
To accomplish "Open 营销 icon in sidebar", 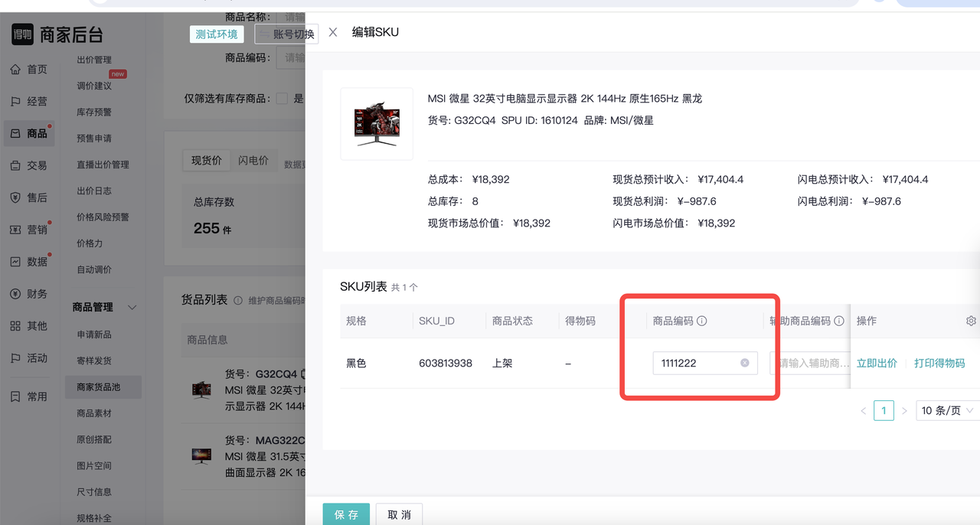I will click(15, 230).
